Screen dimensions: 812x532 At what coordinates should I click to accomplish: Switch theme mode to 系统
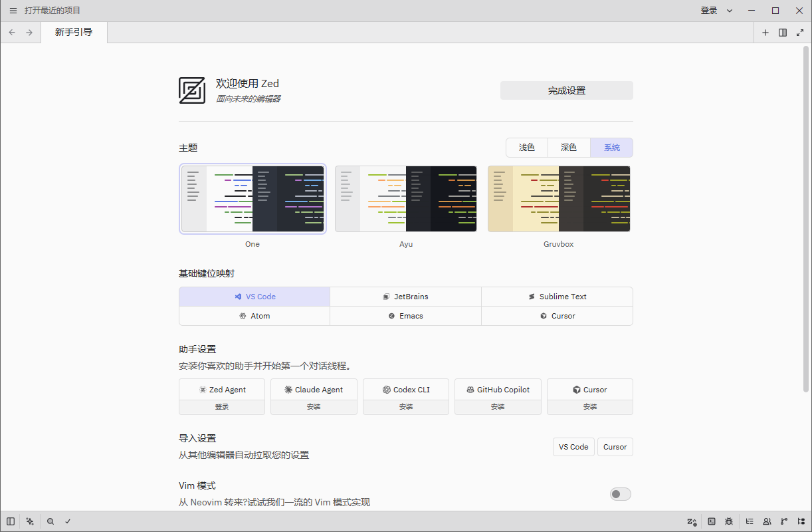tap(612, 148)
